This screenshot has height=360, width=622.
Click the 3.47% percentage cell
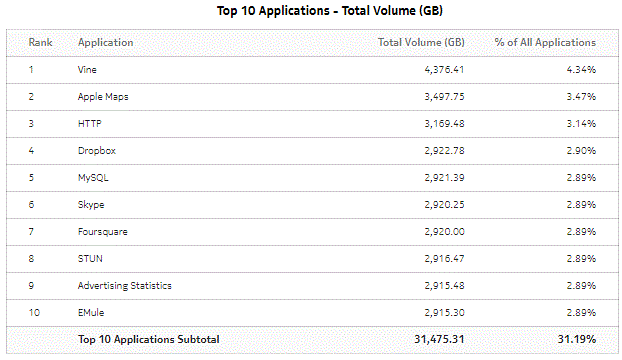[581, 97]
